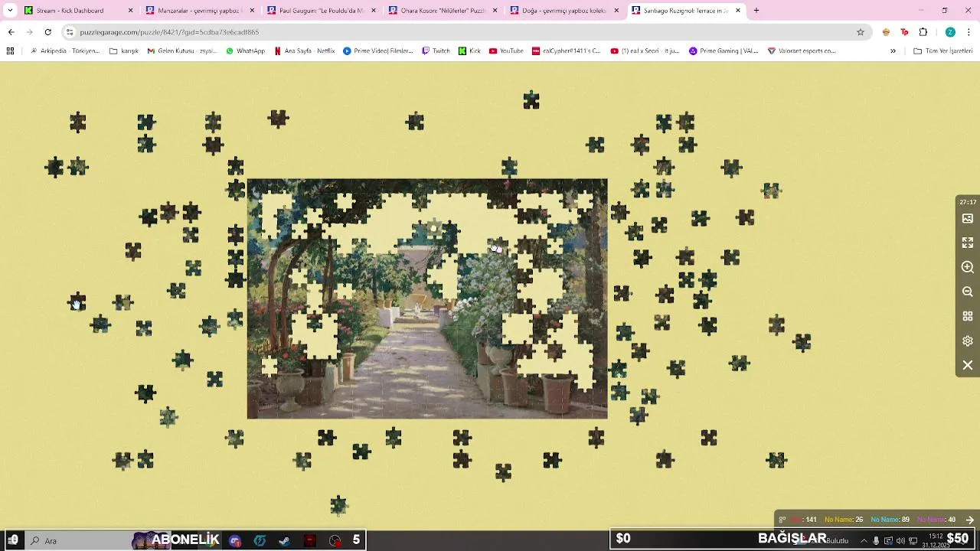The width and height of the screenshot is (980, 551).
Task: Open Arkipedia bookmark
Action: click(65, 51)
